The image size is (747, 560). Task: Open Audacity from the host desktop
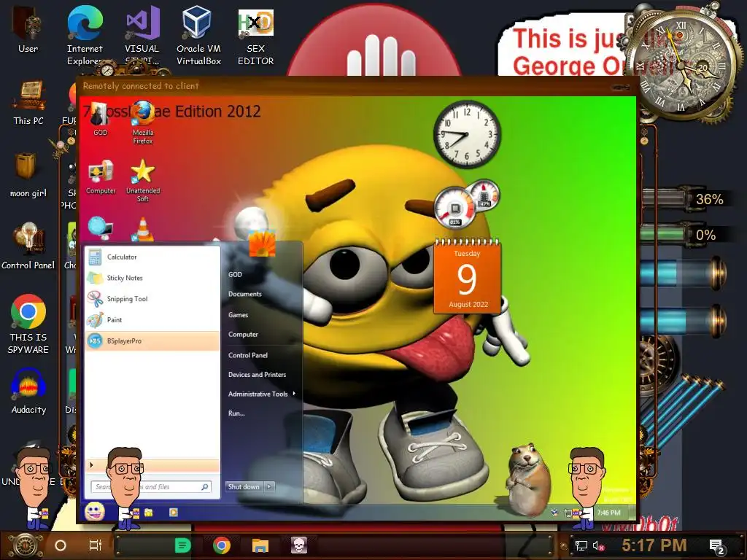coord(28,392)
